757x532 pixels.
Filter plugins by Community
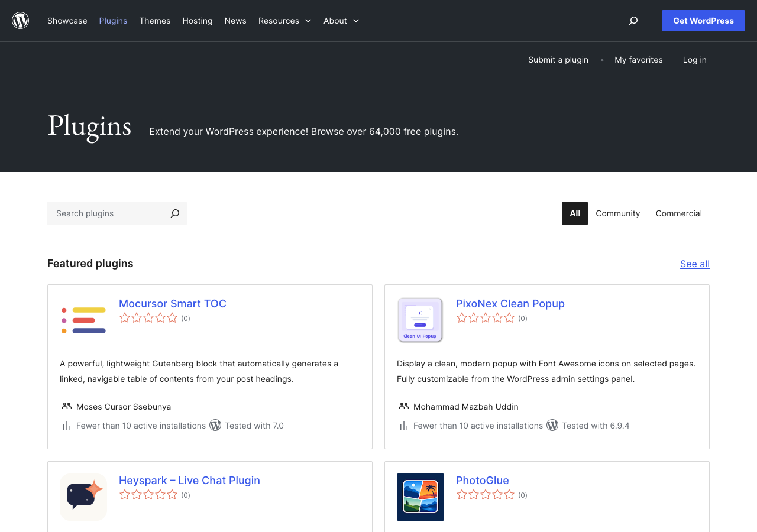[618, 213]
